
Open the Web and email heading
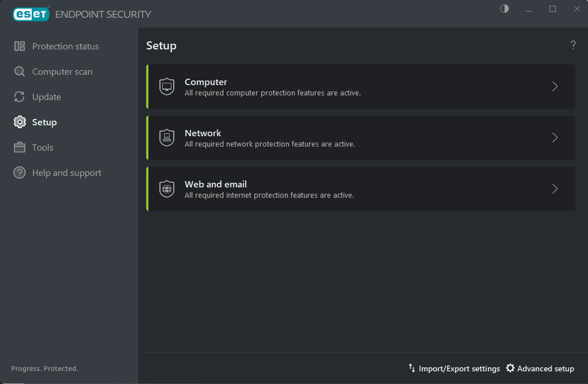[216, 185]
